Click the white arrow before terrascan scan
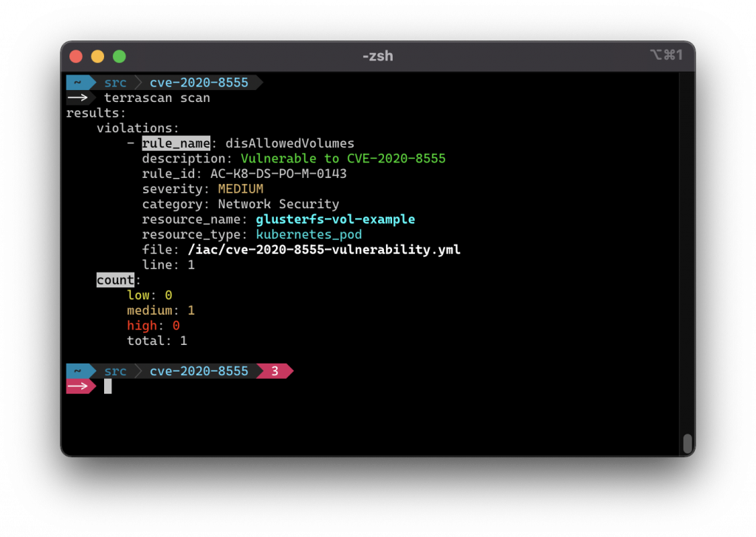This screenshot has width=756, height=537. click(x=78, y=98)
